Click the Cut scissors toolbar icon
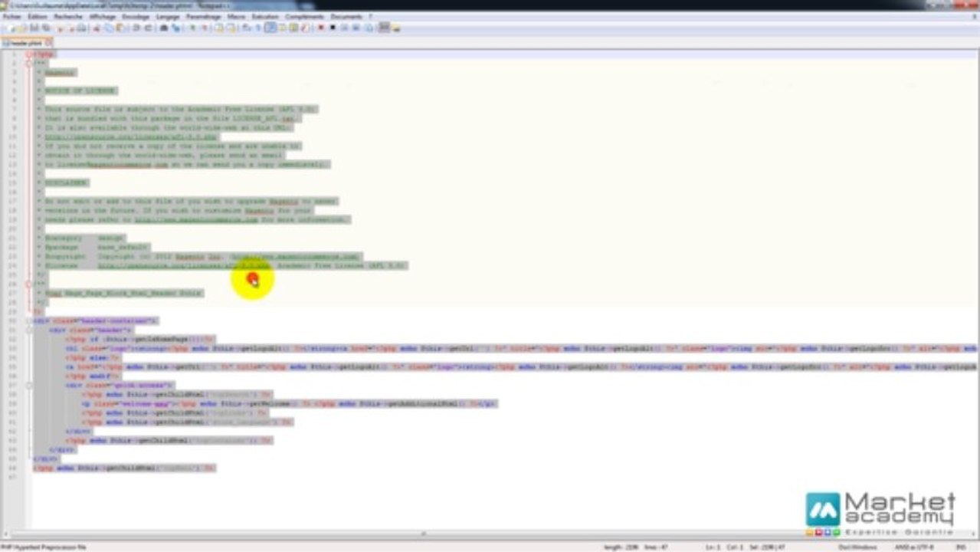980x552 pixels. coord(96,28)
